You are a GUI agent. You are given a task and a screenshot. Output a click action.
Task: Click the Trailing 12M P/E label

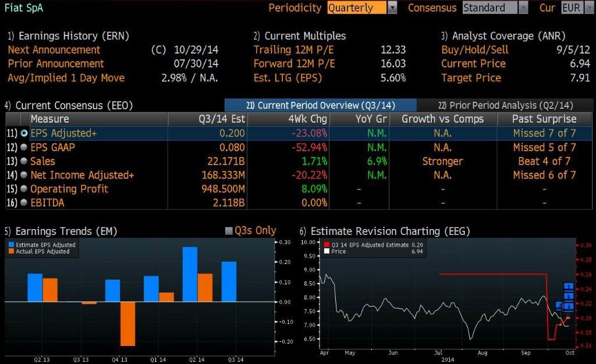point(294,50)
